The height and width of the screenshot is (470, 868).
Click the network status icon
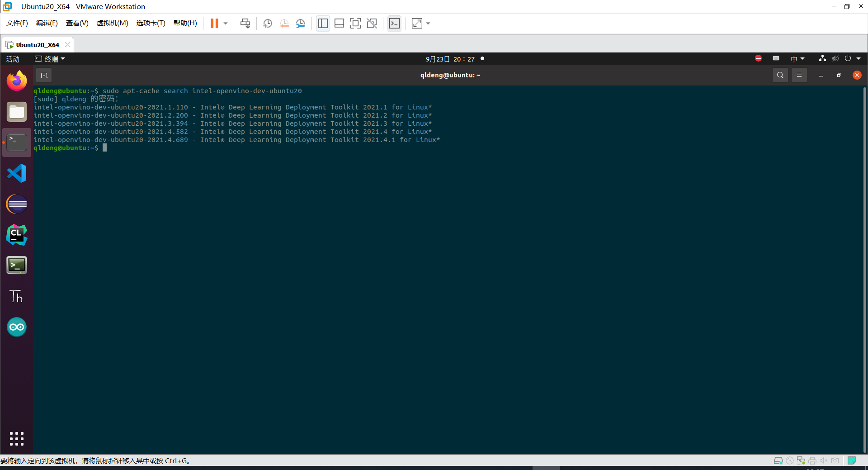pos(822,58)
